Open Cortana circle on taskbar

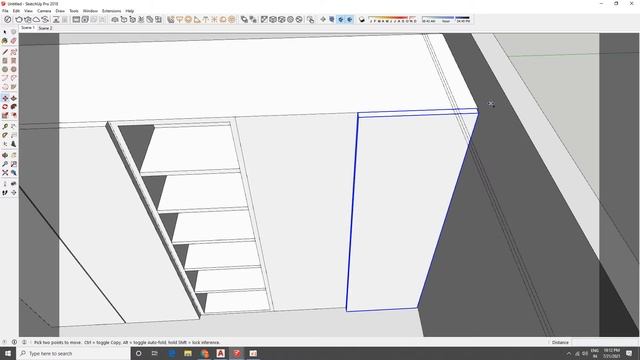click(139, 353)
